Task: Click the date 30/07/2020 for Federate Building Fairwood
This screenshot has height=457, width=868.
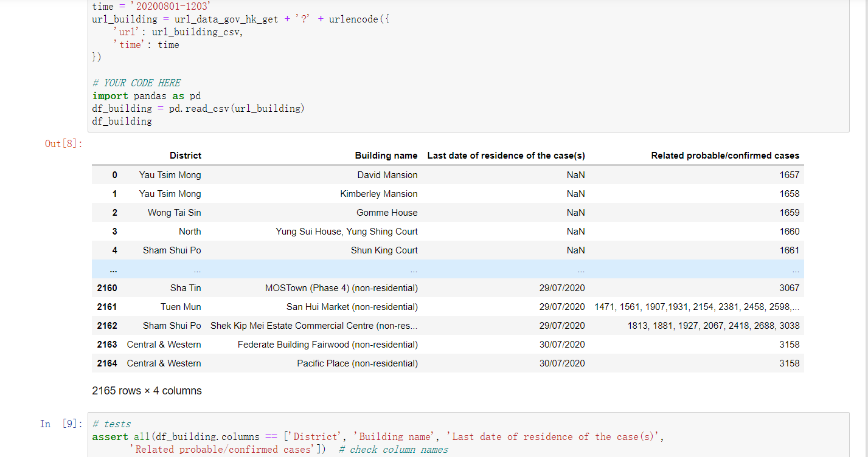Action: pos(561,344)
